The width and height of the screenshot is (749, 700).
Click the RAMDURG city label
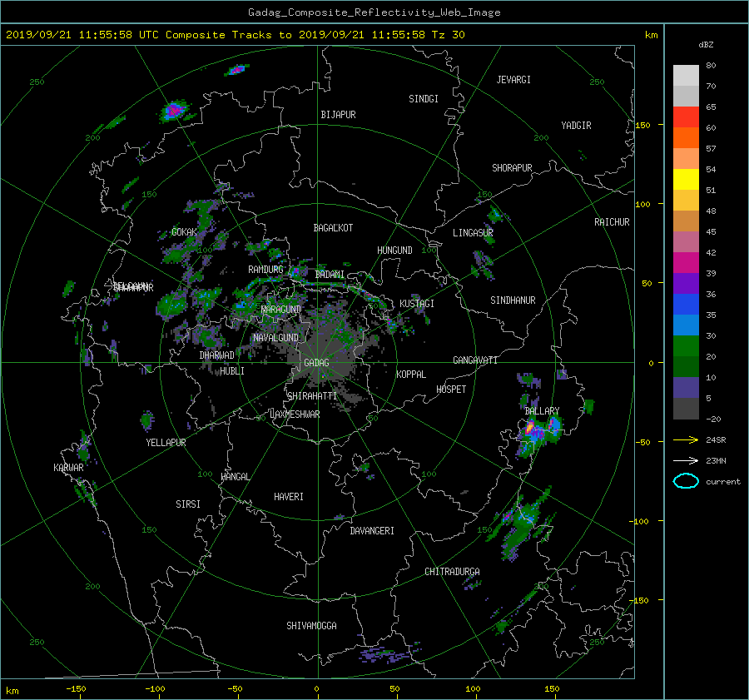(265, 270)
